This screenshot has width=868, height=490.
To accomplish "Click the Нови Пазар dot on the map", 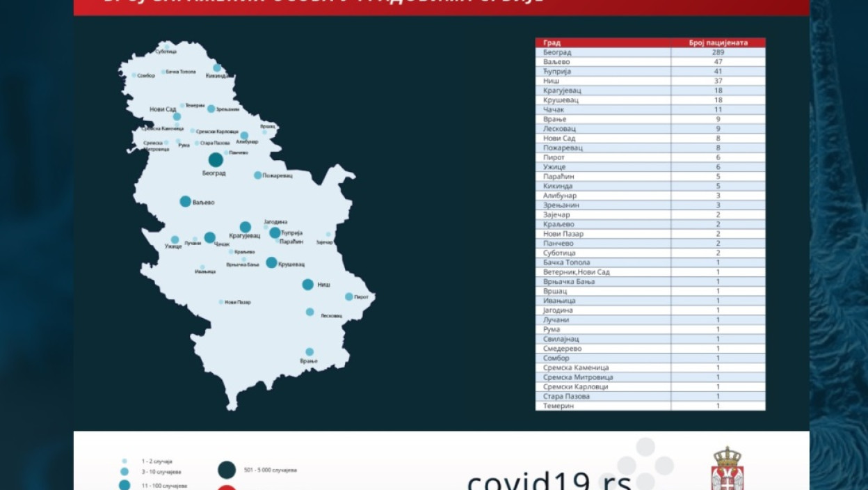I will [221, 302].
